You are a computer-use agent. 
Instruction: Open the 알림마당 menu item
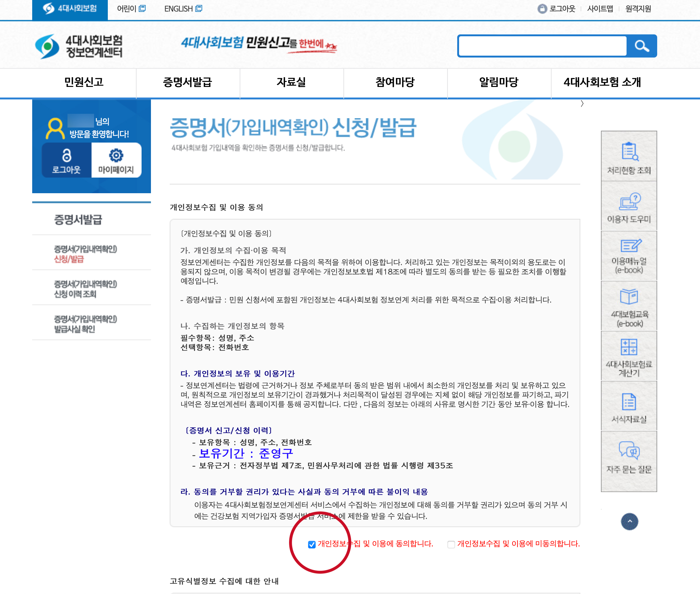498,82
